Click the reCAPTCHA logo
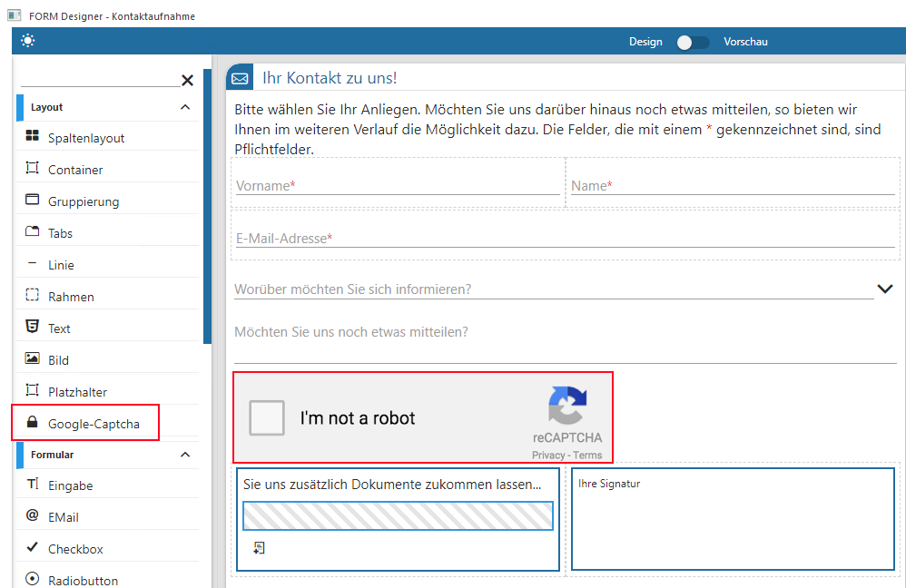This screenshot has width=906, height=588. point(567,406)
